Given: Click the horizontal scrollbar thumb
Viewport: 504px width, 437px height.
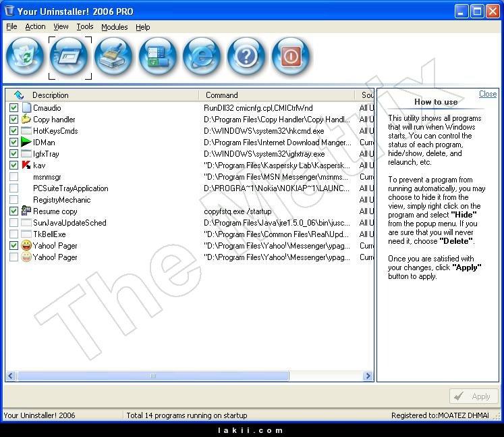Looking at the screenshot, I should tap(153, 376).
